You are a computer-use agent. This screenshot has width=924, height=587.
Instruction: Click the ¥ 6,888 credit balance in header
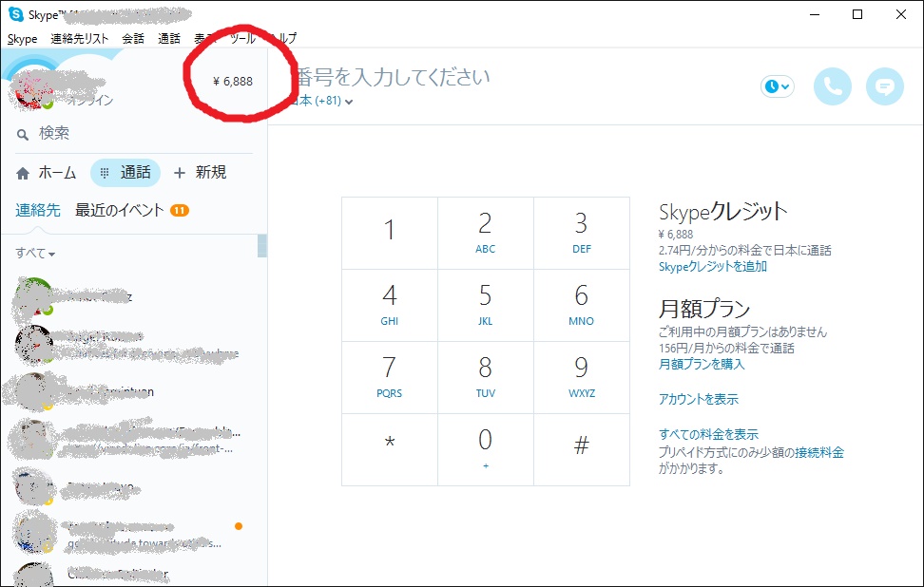point(233,82)
